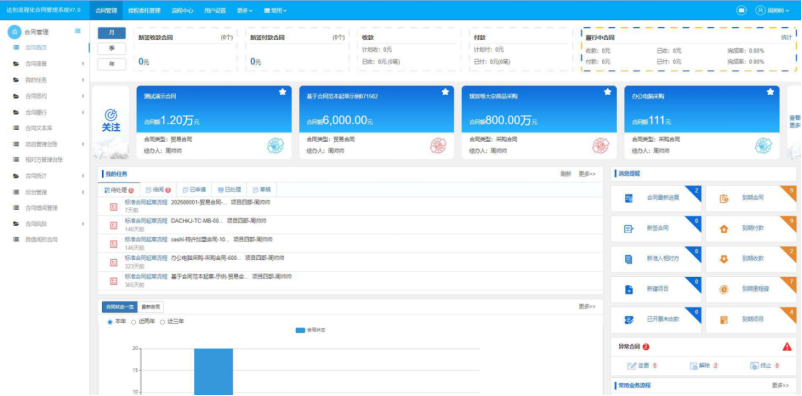This screenshot has height=396, width=802.
Task: Switch to the 已处理 task tab
Action: coord(229,190)
